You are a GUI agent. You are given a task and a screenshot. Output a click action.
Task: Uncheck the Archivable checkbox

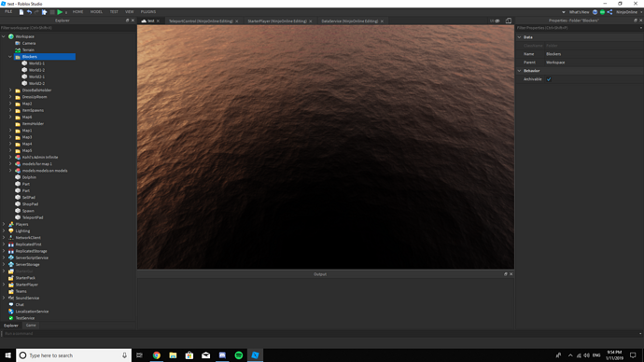pyautogui.click(x=549, y=79)
